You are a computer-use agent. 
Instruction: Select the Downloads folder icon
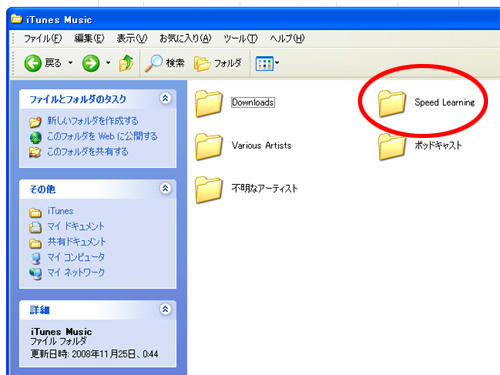(x=209, y=103)
